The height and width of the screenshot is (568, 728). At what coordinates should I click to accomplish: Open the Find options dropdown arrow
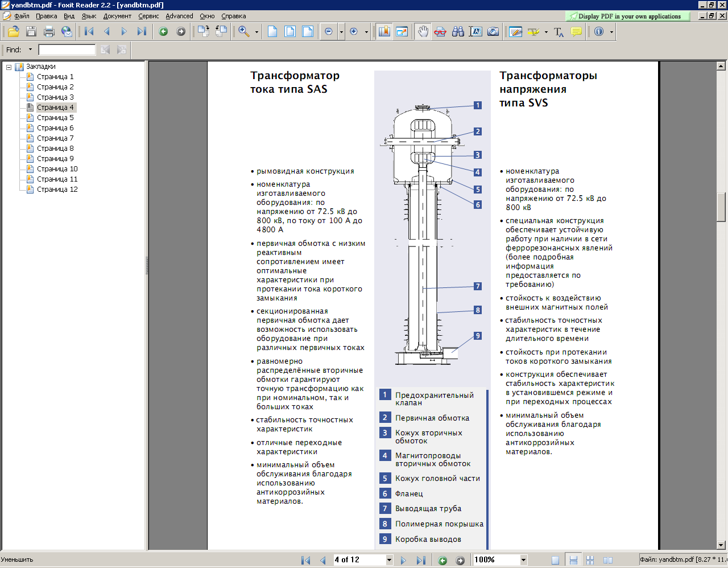pyautogui.click(x=31, y=50)
